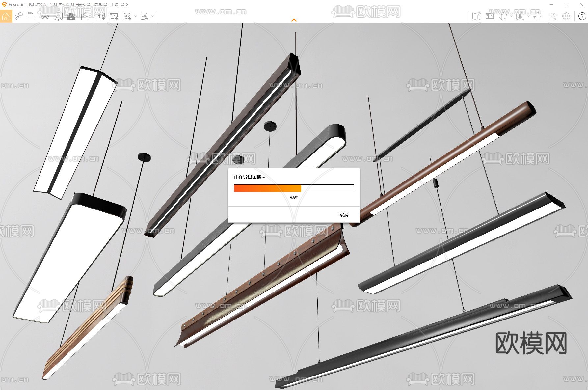The width and height of the screenshot is (588, 390).
Task: Click 取消 to cancel the image export
Action: point(344,215)
